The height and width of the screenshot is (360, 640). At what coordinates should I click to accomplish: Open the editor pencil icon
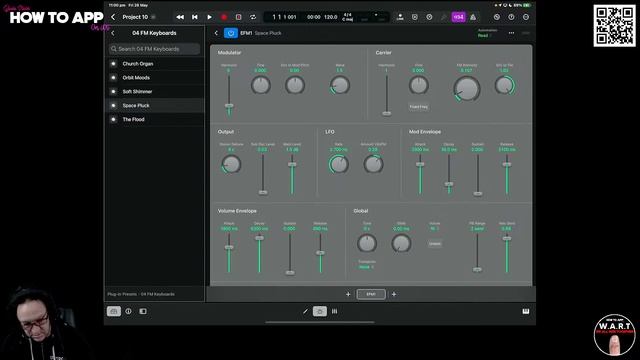coord(305,311)
